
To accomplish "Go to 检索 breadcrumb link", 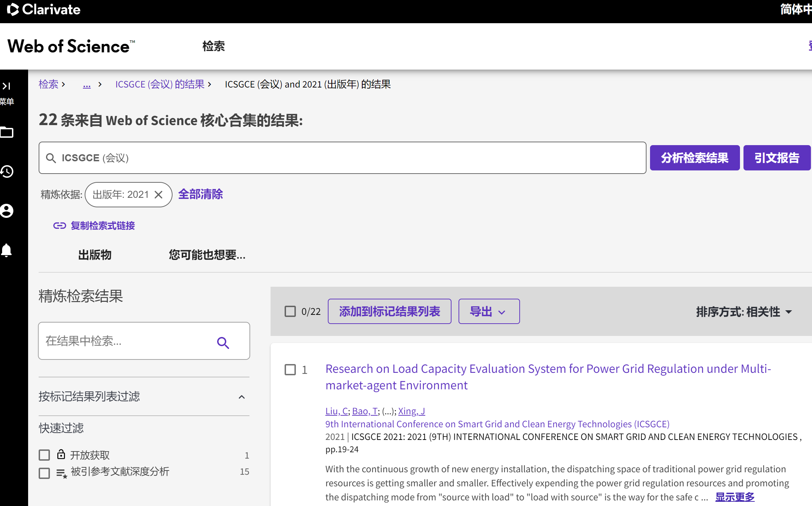I will click(x=48, y=84).
